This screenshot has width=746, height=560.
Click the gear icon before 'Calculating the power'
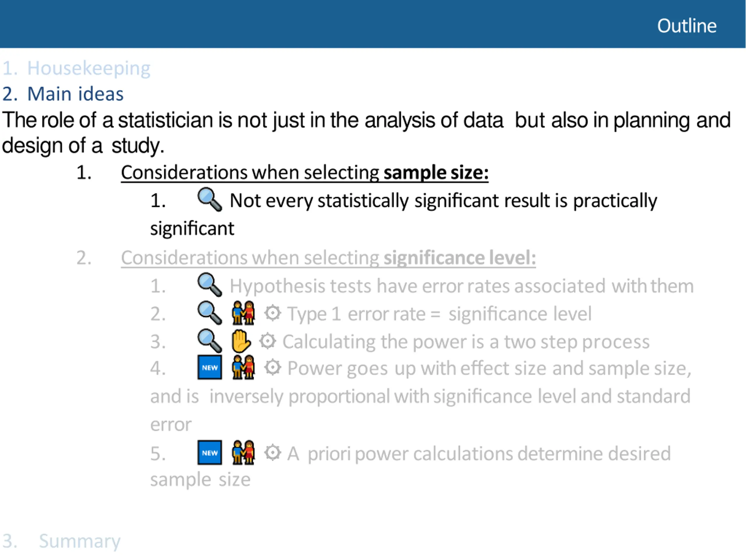click(268, 341)
